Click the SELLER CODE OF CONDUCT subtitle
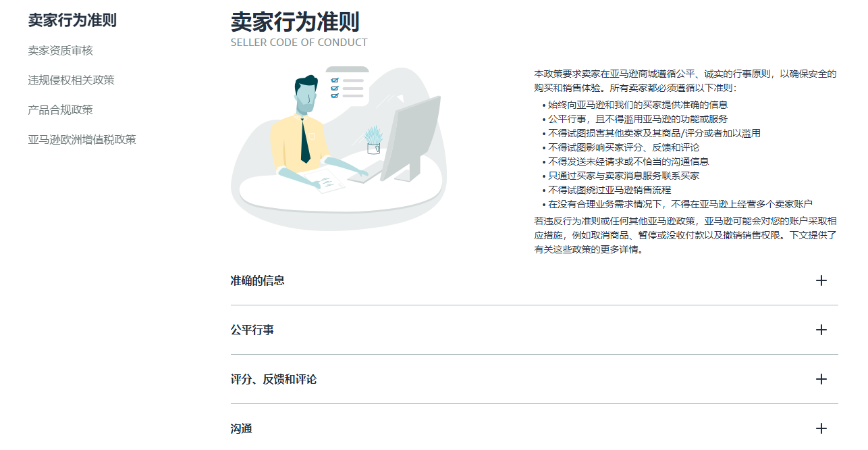Viewport: 868px width, 450px height. [299, 43]
